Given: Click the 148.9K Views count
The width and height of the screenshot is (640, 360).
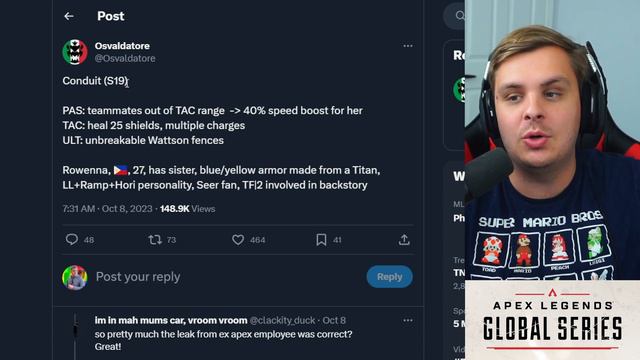Looking at the screenshot, I should (187, 209).
